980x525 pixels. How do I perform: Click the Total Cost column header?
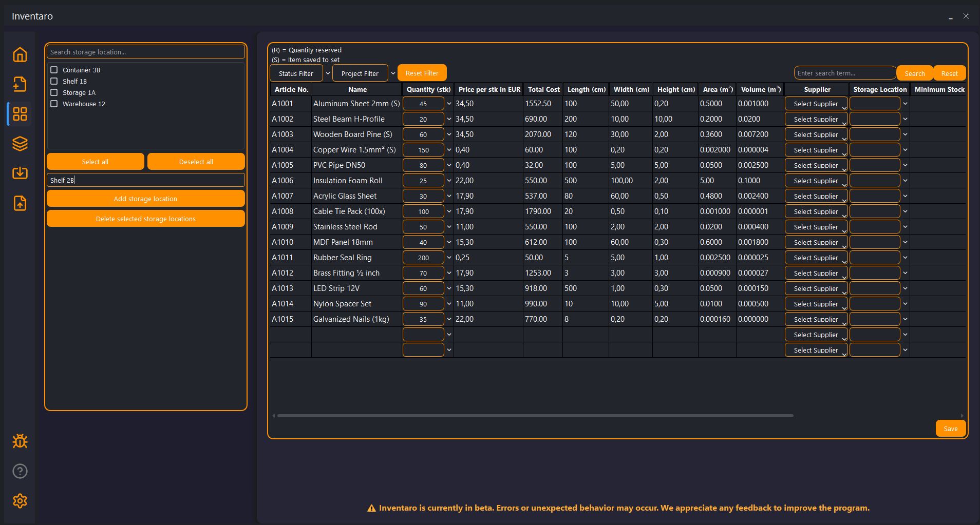click(x=543, y=89)
